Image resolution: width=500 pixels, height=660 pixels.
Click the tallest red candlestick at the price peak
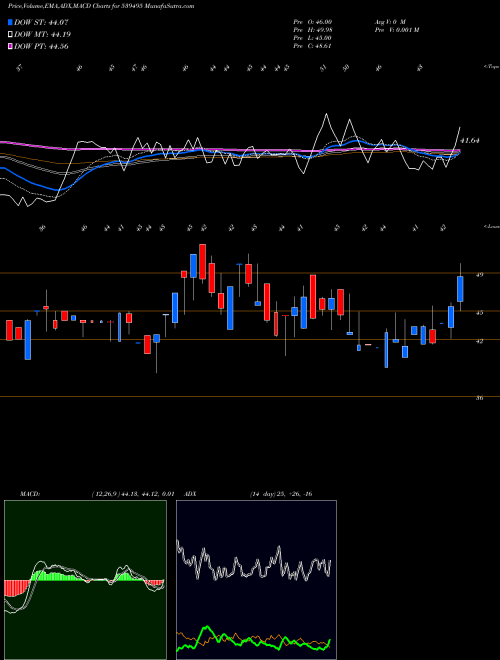202,261
